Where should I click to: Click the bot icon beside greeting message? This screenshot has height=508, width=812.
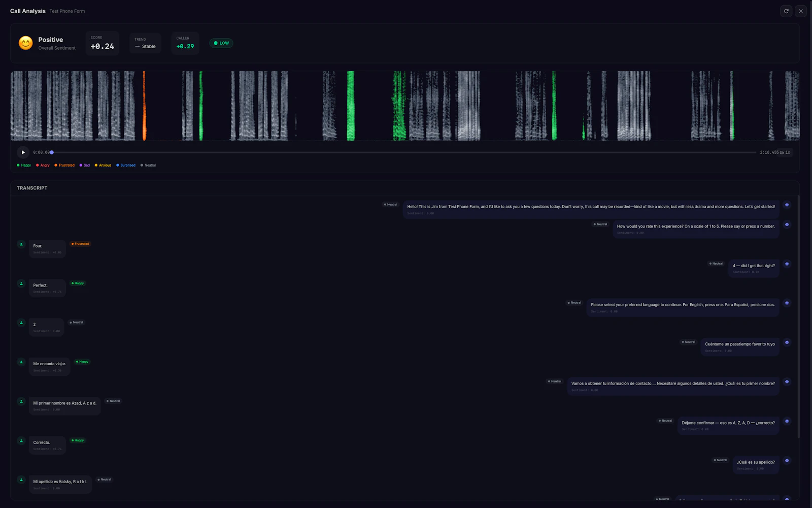click(787, 205)
